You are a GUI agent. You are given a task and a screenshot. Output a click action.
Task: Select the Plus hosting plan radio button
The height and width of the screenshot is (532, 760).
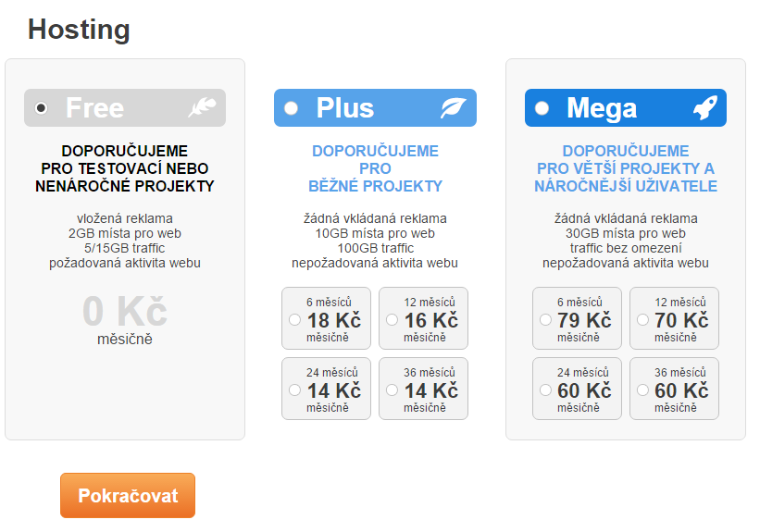click(x=292, y=107)
